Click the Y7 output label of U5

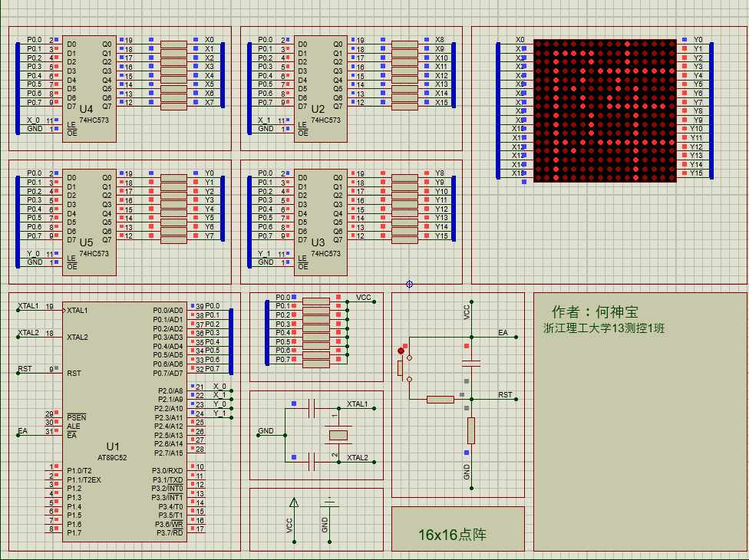210,236
